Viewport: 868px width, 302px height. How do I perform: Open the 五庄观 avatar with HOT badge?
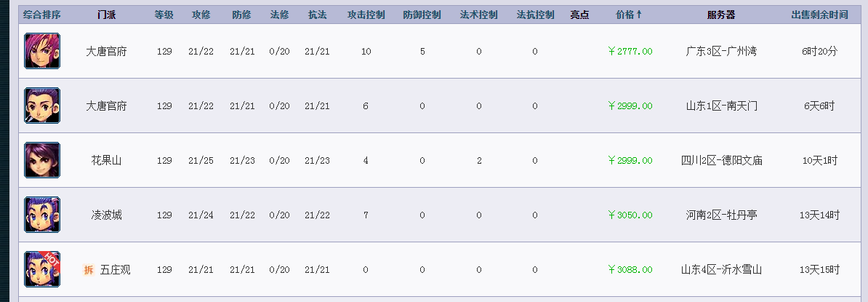[42, 269]
